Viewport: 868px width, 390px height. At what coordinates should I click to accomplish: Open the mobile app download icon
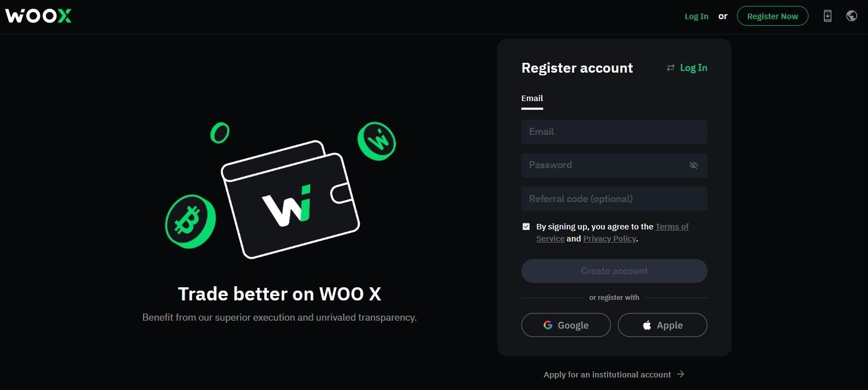point(828,16)
